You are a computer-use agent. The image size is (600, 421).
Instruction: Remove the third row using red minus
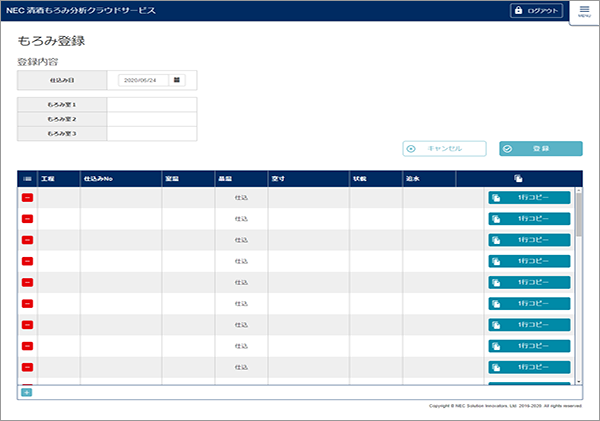(27, 240)
